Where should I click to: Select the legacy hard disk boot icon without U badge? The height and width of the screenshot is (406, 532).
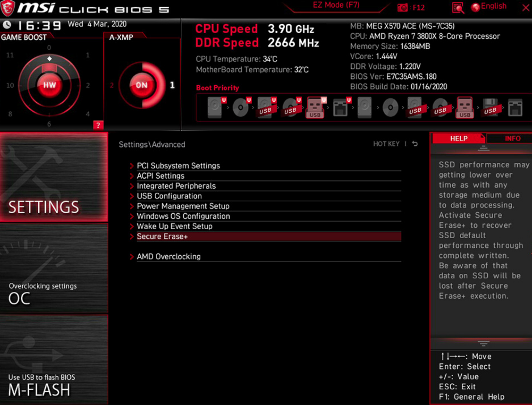coord(364,107)
